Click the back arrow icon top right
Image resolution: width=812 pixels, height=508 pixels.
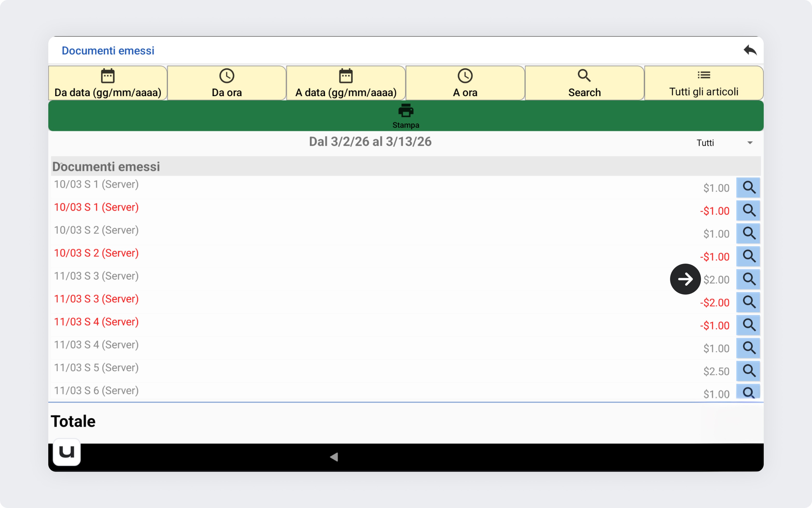(749, 50)
